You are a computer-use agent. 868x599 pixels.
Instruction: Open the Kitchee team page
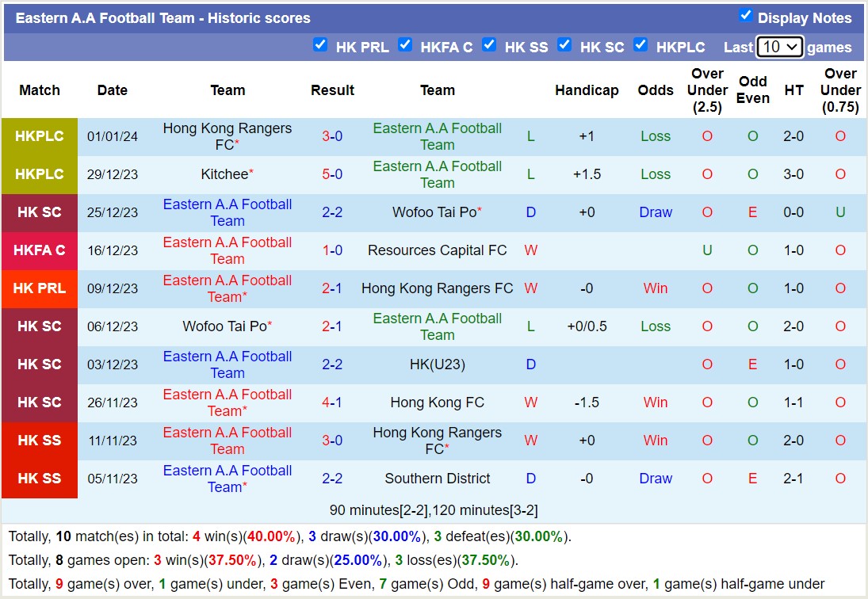(x=223, y=174)
